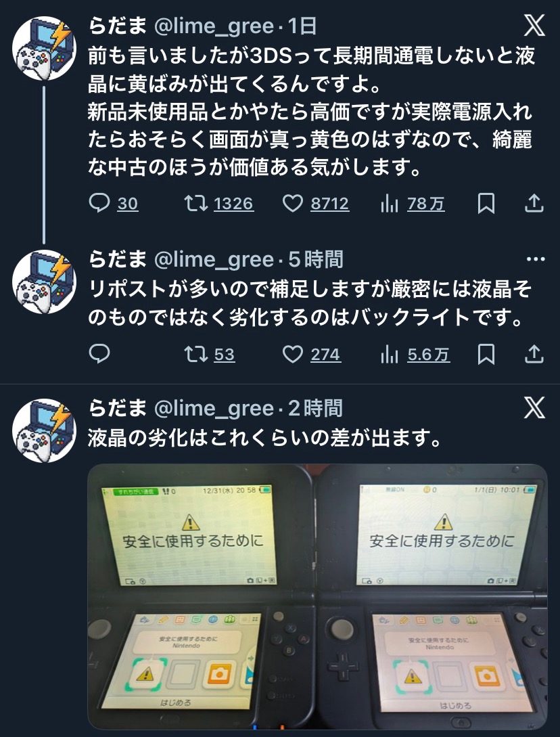This screenshot has height=737, width=560.
Task: Click the X logo on the first tweet
Action: click(x=534, y=25)
